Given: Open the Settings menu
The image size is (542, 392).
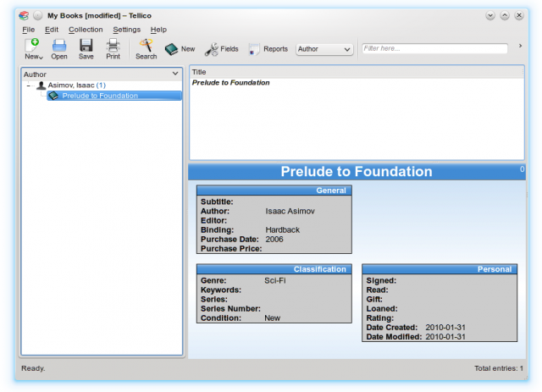Looking at the screenshot, I should [x=127, y=30].
